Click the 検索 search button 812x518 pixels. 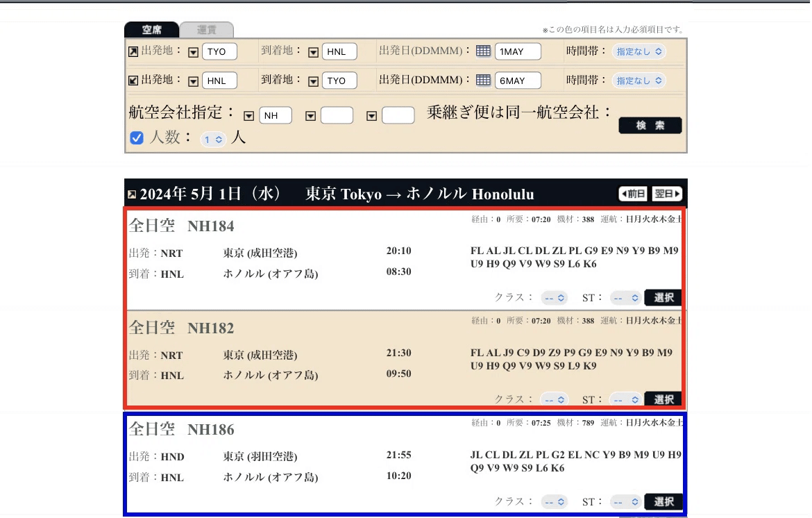tap(650, 126)
